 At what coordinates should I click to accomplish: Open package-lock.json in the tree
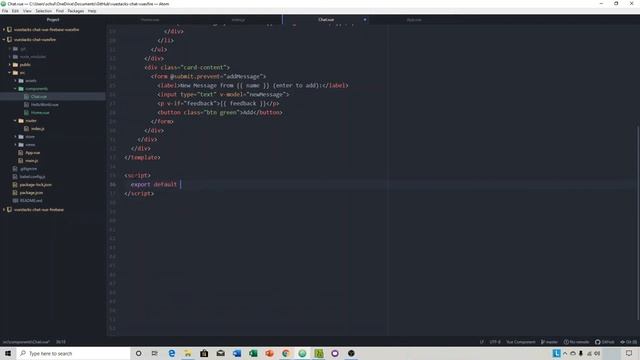click(x=36, y=185)
